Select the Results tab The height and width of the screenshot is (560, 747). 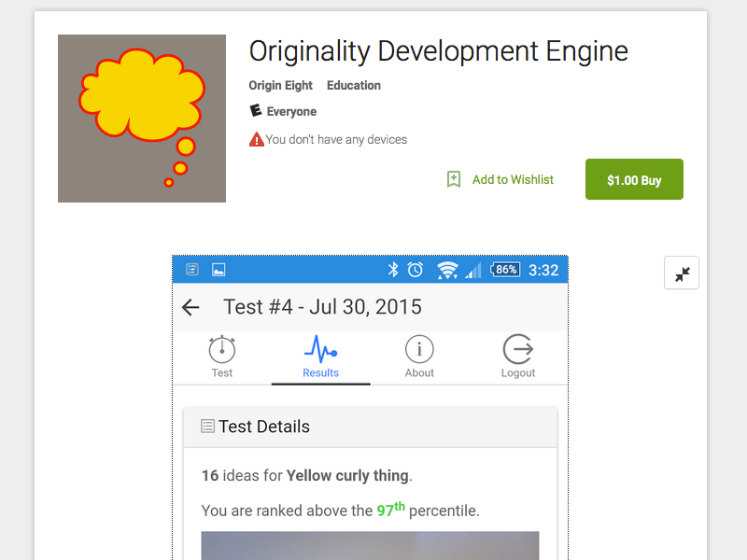[320, 357]
